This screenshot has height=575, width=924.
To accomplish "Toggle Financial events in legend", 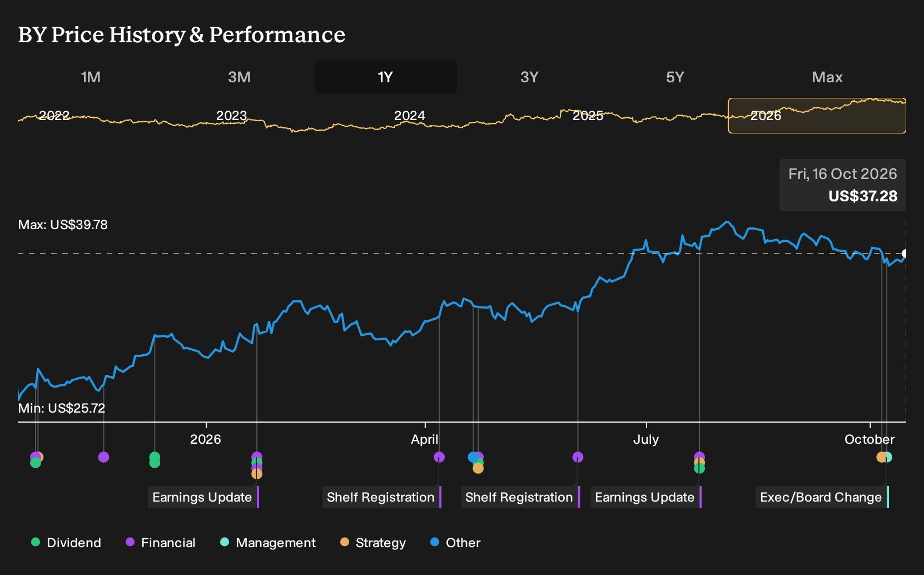I will [161, 543].
